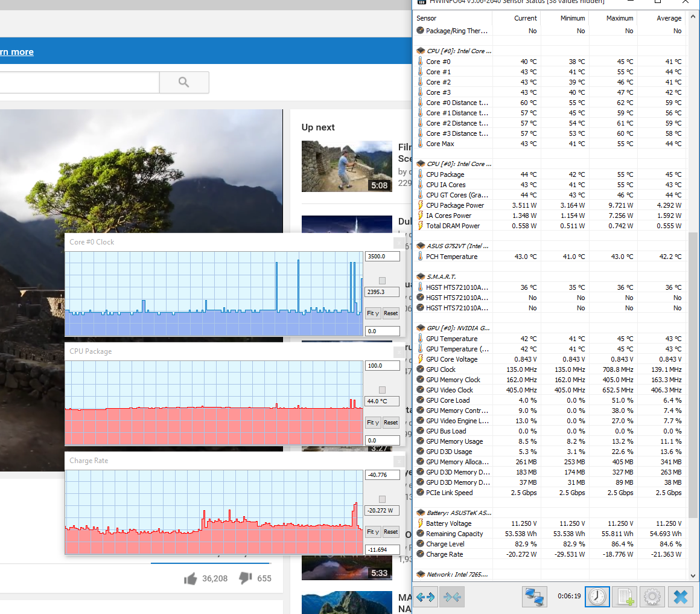Click the HWiNFO scrollbar up arrow

coord(693,17)
